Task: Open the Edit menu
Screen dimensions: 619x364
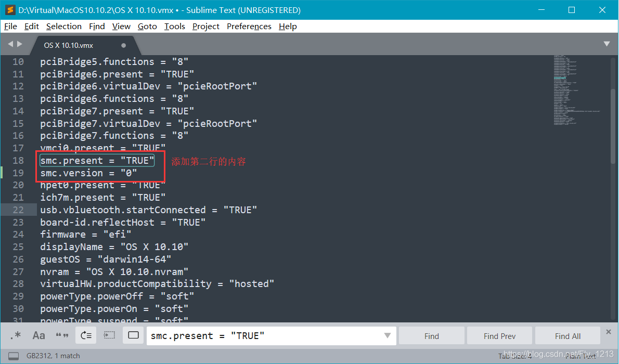Action: click(32, 27)
